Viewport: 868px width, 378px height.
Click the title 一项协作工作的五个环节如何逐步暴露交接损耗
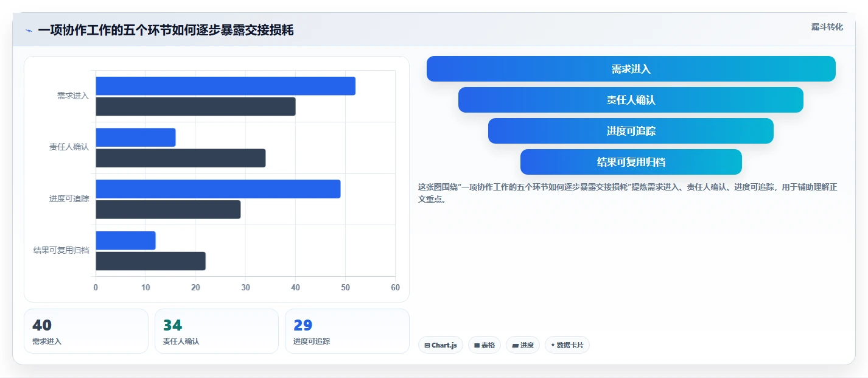point(166,30)
